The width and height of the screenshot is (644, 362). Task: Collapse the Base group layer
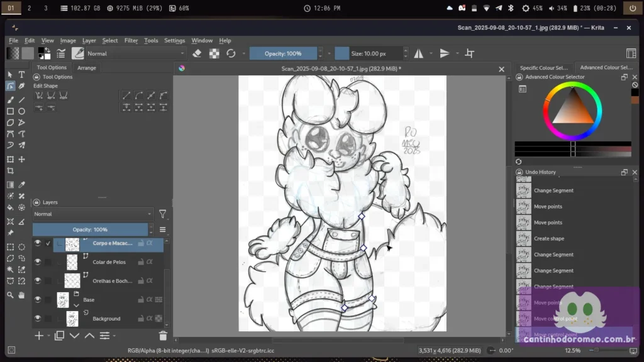tap(76, 305)
